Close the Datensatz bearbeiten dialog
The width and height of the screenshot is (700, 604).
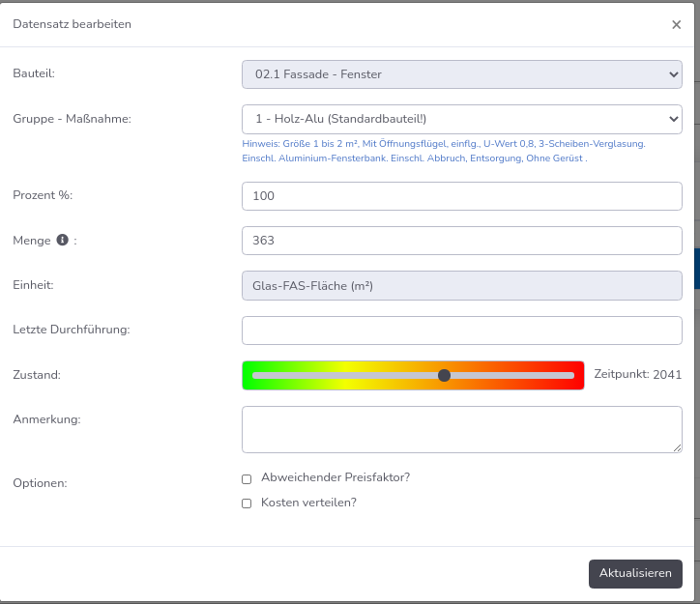tap(677, 24)
